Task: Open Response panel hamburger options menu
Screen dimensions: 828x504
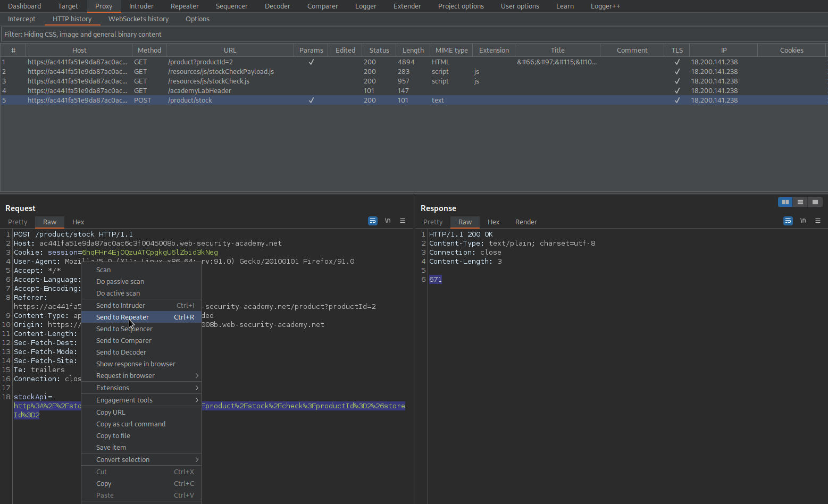Action: click(x=818, y=221)
